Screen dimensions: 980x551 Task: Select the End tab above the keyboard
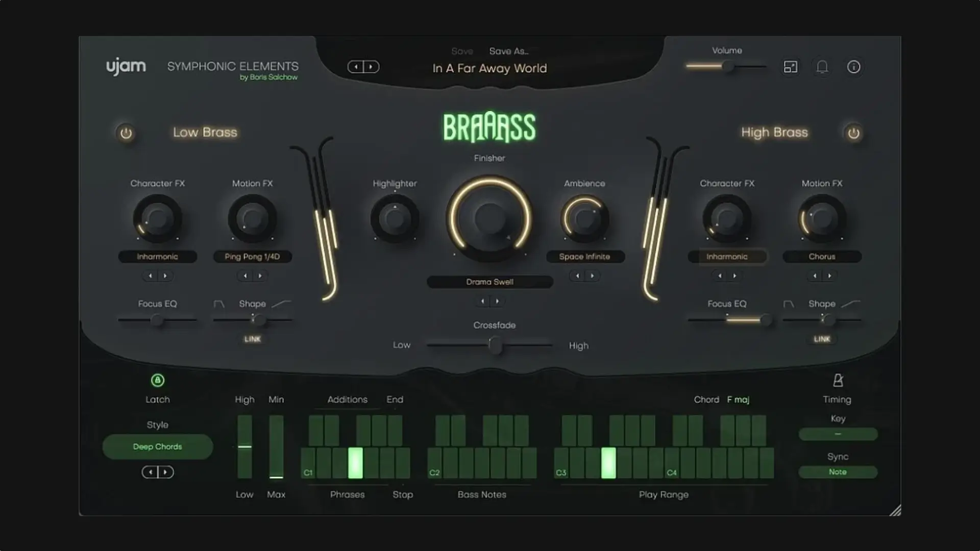tap(394, 399)
